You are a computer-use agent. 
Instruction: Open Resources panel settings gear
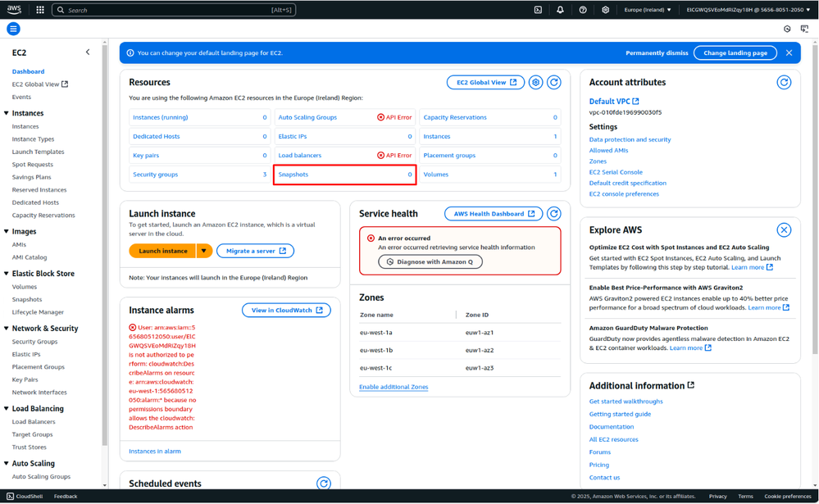[x=535, y=82]
